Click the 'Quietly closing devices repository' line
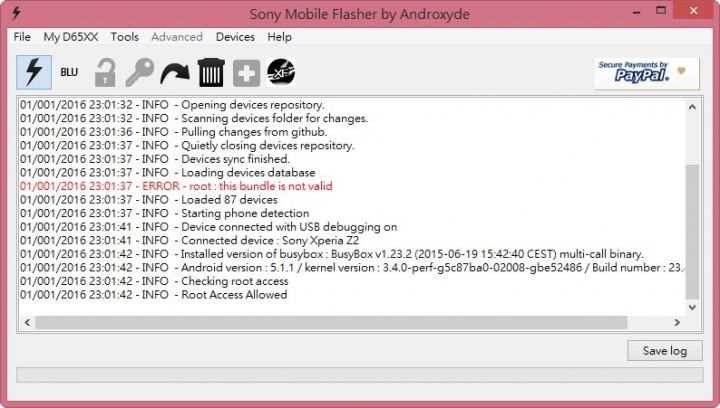The height and width of the screenshot is (408, 720). (187, 145)
